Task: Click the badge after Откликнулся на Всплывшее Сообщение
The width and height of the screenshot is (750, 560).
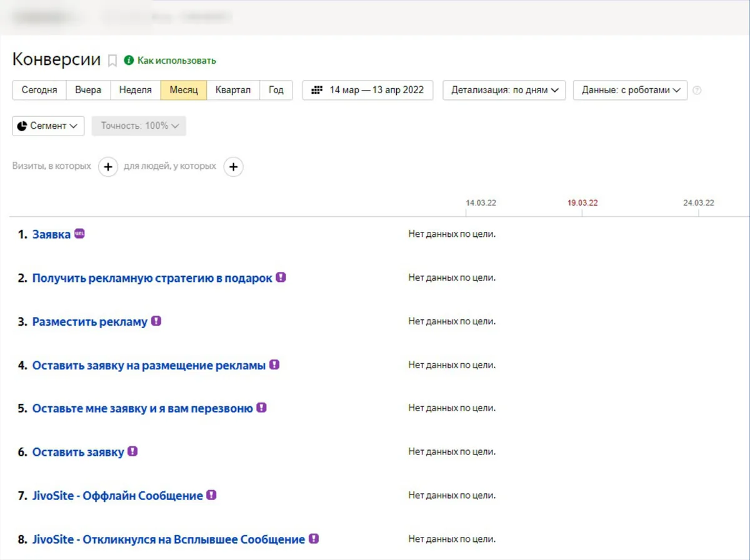Action: pos(314,538)
